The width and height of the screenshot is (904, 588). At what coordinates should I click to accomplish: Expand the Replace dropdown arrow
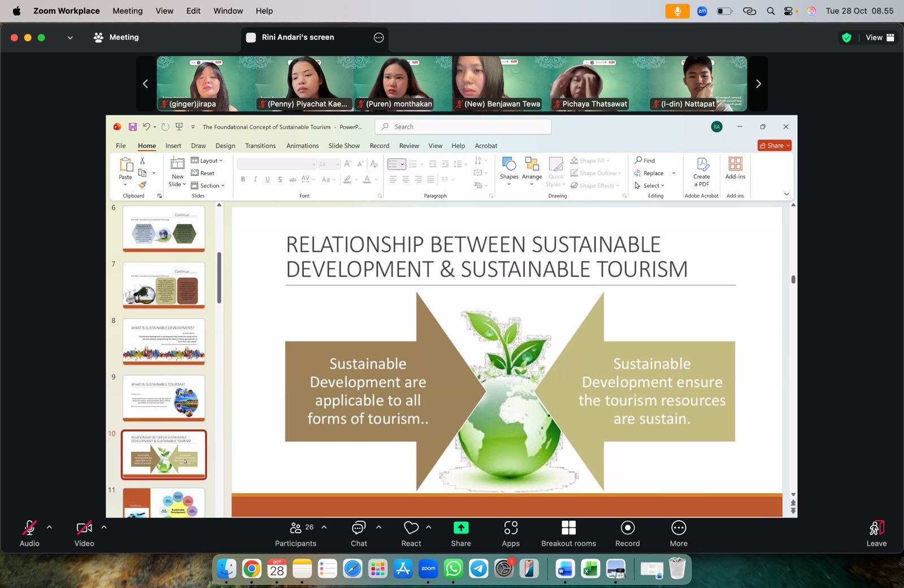point(673,173)
